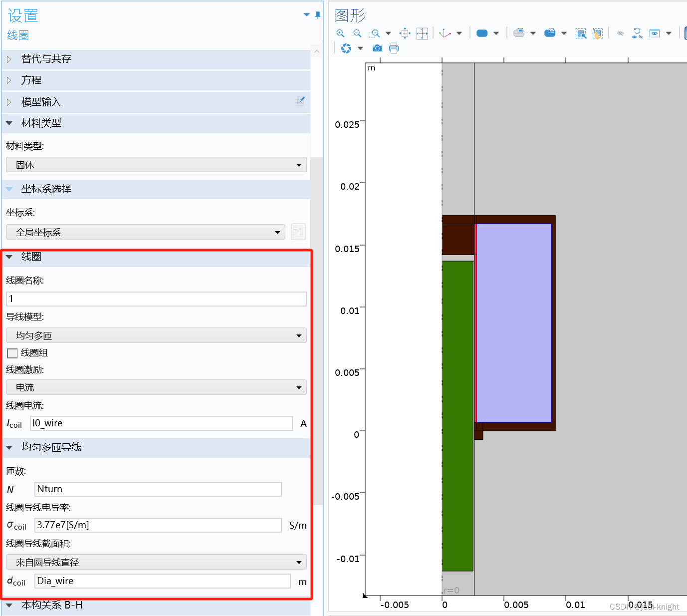Click the 设置 window title
Screen dimensions: 687x616
[x=23, y=15]
